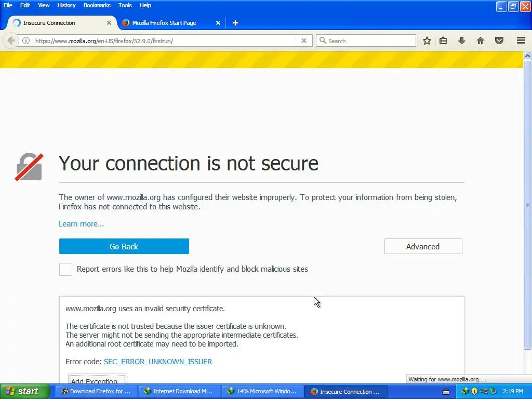The image size is (532, 399).
Task: Click the page vertical scrollbar thumb
Action: point(527,205)
